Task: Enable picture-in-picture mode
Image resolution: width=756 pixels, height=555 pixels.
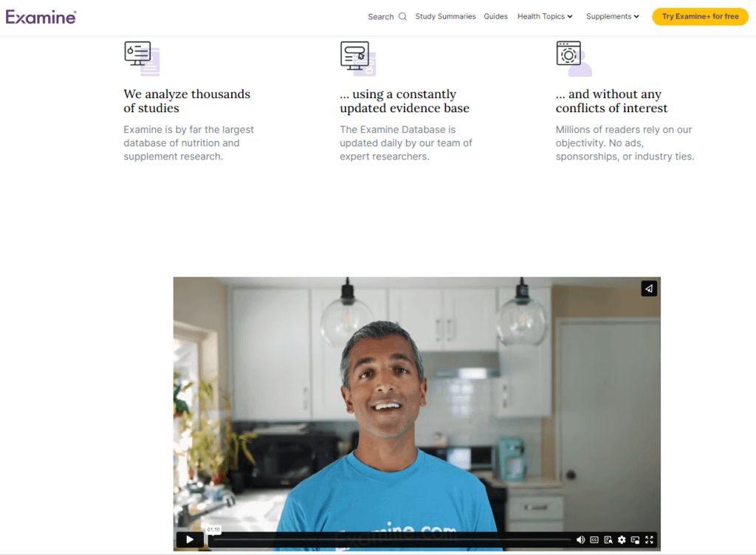Action: pyautogui.click(x=635, y=540)
